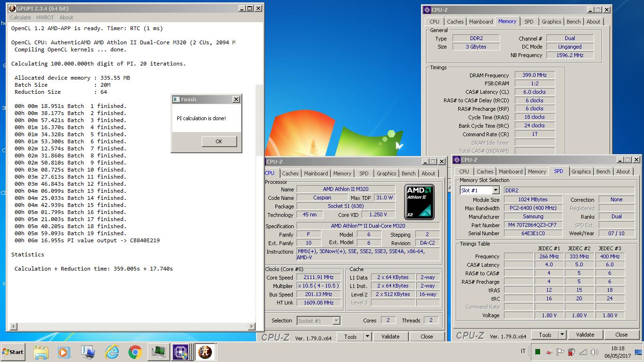Click the DRAM Frequency value 399.0 MHz
This screenshot has height=362, width=644.
click(x=535, y=75)
